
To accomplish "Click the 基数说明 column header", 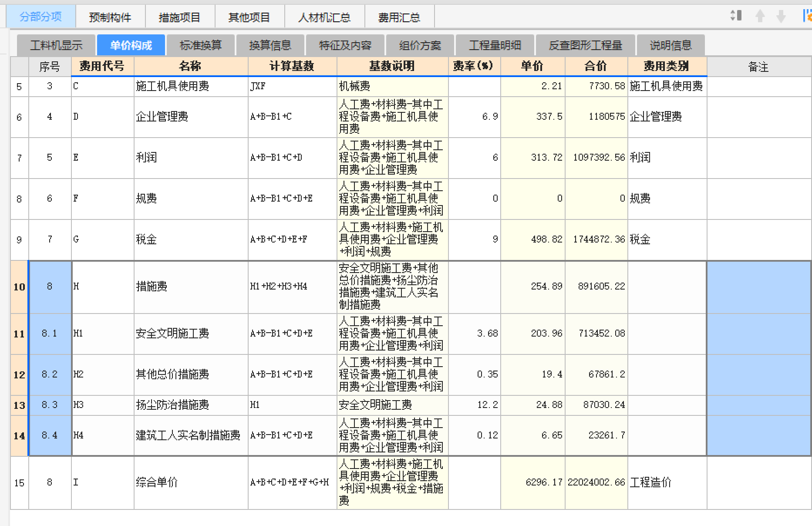I will tap(392, 66).
